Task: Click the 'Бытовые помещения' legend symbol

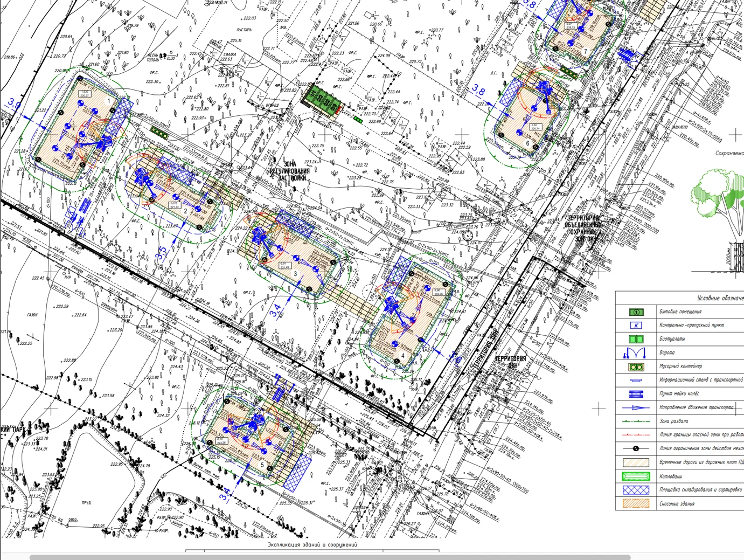Action: pyautogui.click(x=636, y=312)
